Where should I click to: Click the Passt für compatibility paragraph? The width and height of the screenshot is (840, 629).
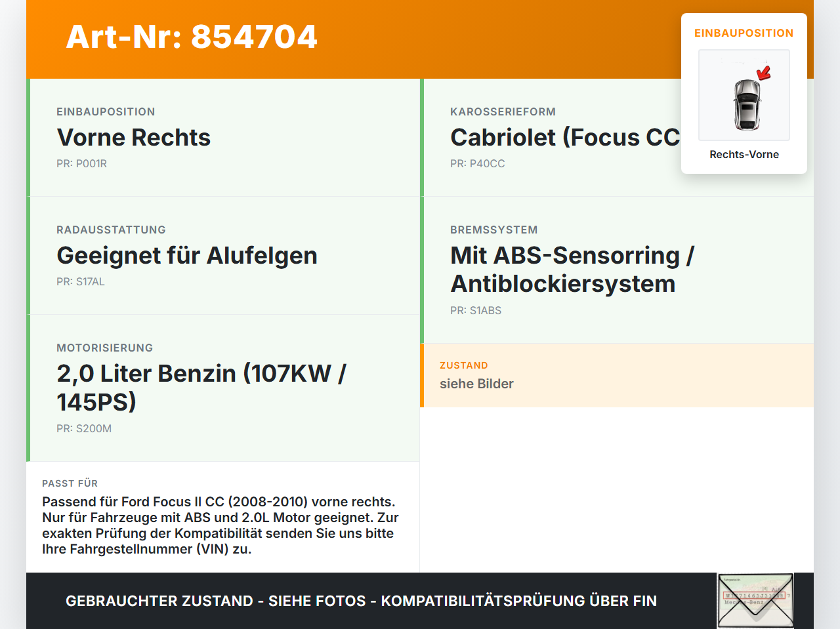(x=220, y=525)
